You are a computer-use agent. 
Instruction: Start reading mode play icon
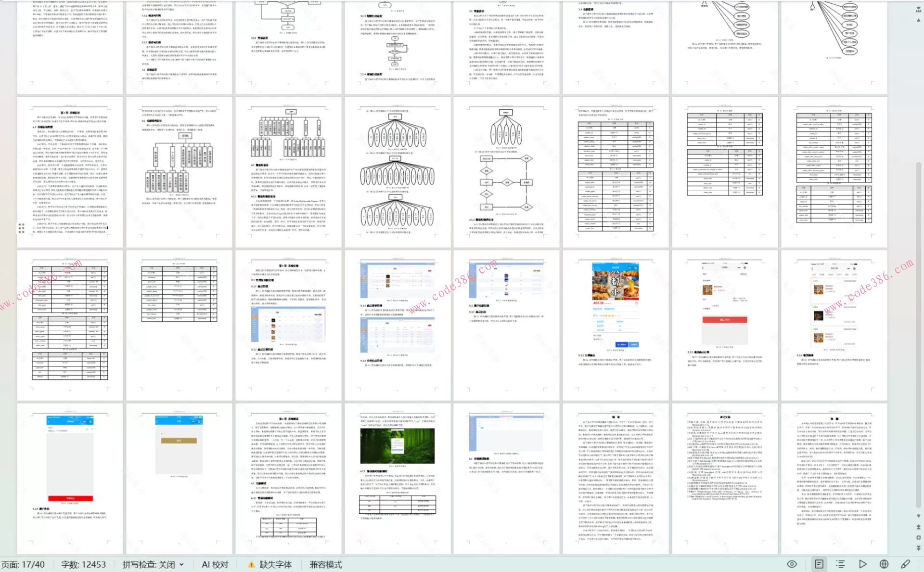[862, 564]
